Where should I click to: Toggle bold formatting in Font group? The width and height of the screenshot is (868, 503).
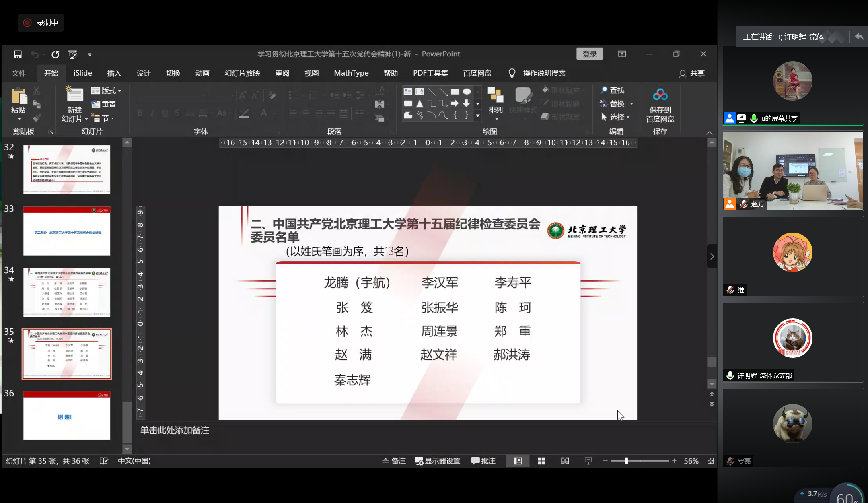click(140, 113)
